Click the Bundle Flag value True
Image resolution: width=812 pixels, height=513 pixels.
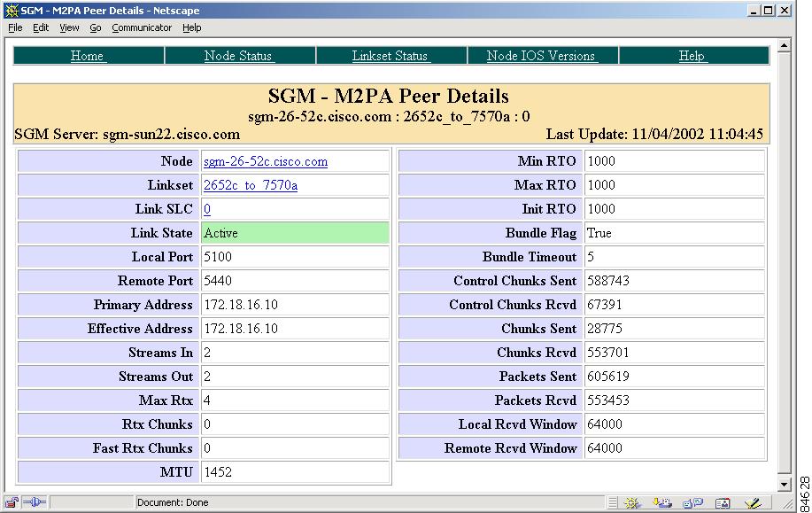[599, 233]
